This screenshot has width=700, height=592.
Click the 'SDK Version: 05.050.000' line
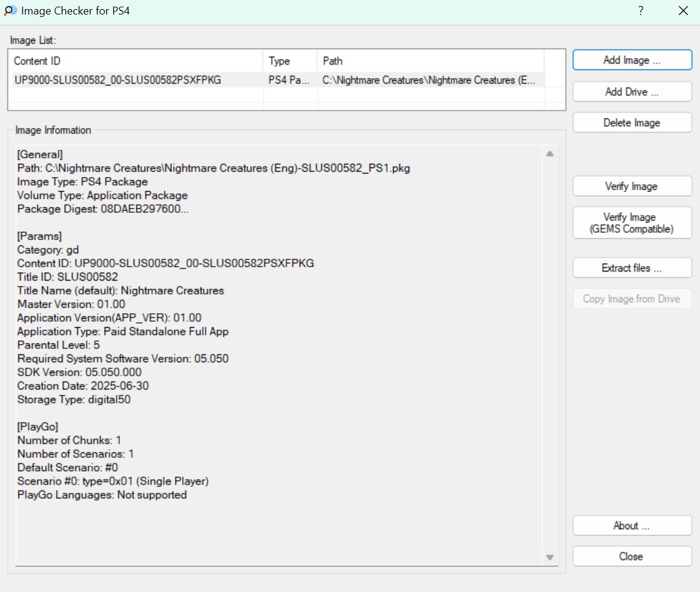pos(79,372)
